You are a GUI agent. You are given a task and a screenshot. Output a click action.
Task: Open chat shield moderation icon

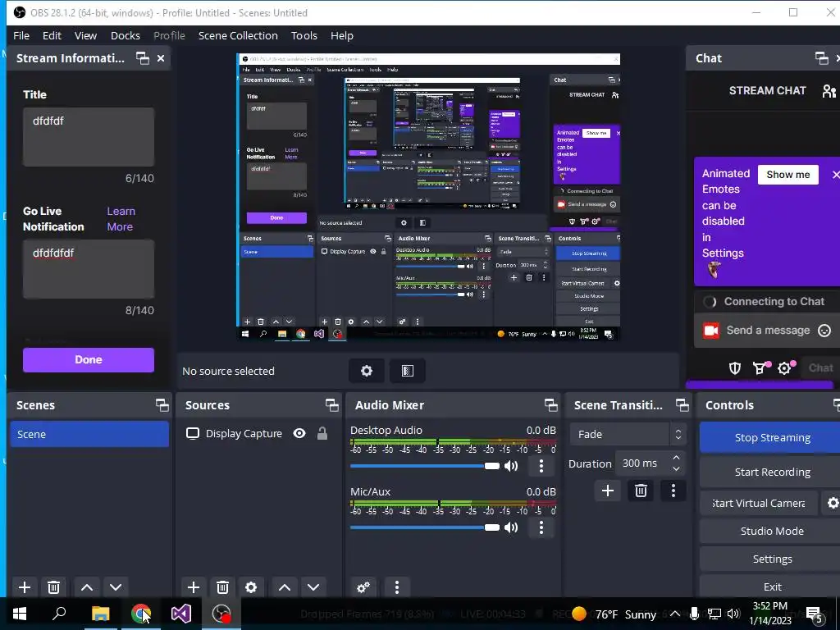(x=734, y=368)
